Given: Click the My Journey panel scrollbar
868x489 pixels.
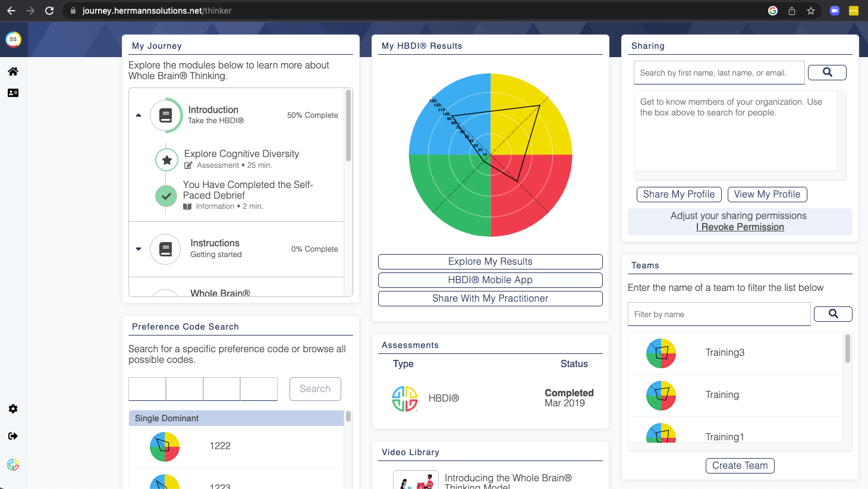Looking at the screenshot, I should [x=348, y=126].
